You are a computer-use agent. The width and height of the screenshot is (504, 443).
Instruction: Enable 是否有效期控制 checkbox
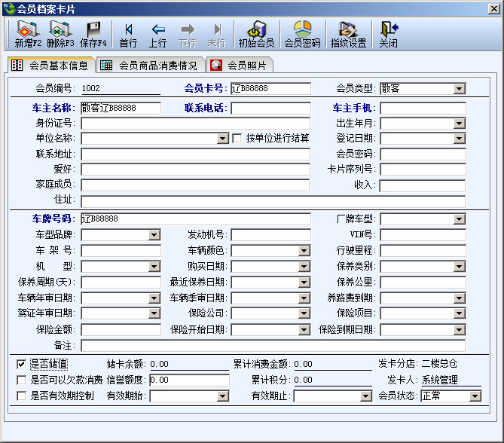tap(21, 396)
